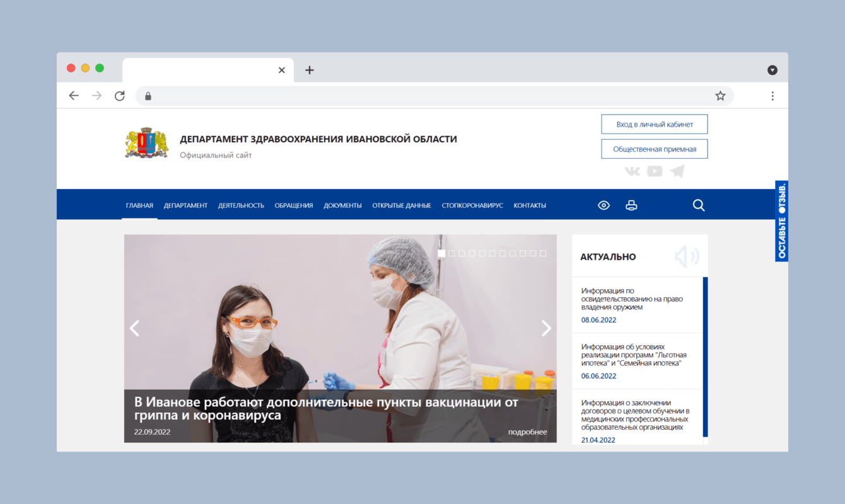Open site search with the magnifier icon
This screenshot has height=504, width=845.
699,205
